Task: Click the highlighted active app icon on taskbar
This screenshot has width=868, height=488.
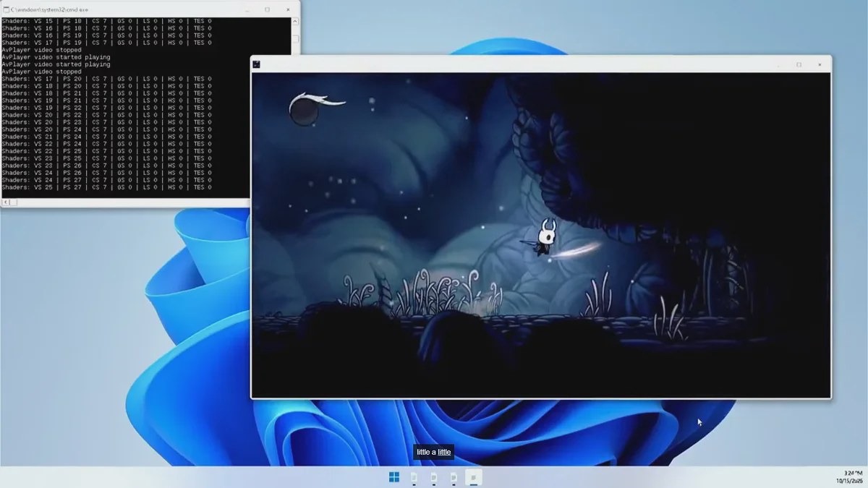Action: [473, 477]
